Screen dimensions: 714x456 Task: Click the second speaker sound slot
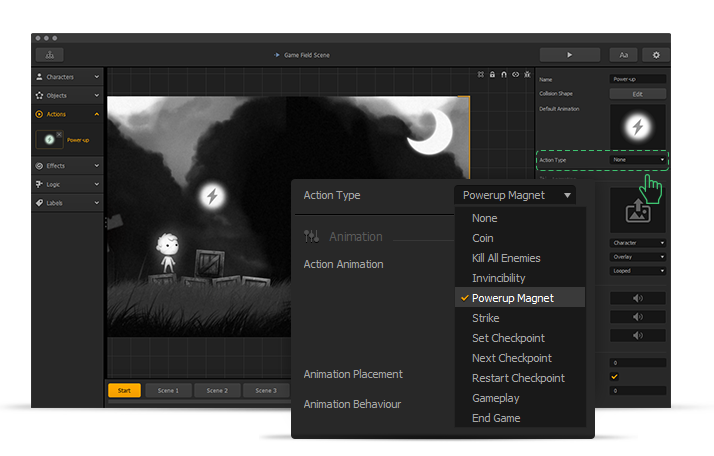(638, 317)
